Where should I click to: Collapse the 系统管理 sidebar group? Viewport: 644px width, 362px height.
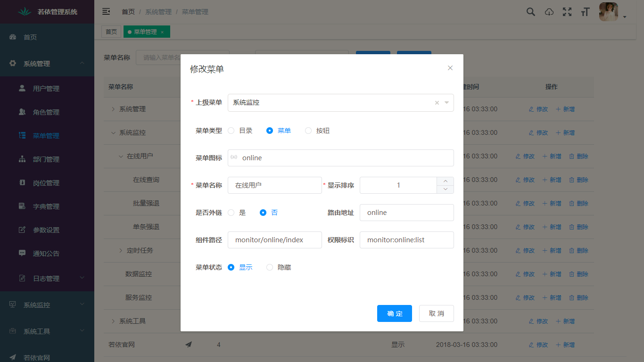[x=47, y=63]
